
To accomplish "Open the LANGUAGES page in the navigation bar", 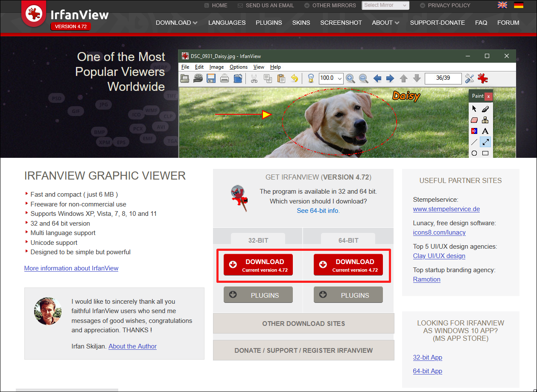I will pos(227,23).
